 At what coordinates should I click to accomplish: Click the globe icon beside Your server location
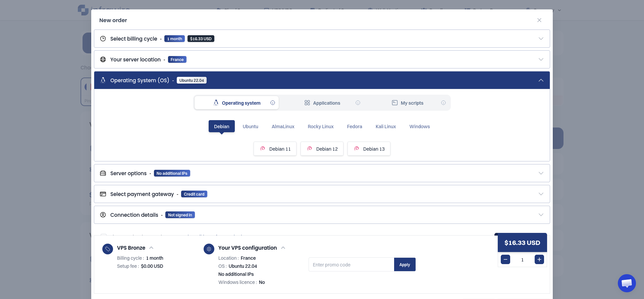[103, 59]
